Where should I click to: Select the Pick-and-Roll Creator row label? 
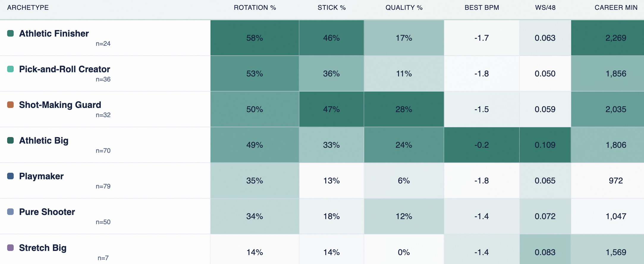[x=65, y=69]
